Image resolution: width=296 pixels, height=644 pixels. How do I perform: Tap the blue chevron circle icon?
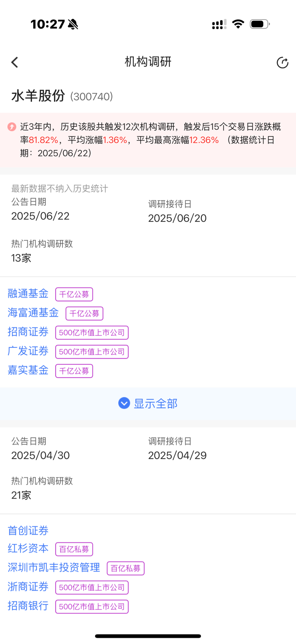coord(124,403)
